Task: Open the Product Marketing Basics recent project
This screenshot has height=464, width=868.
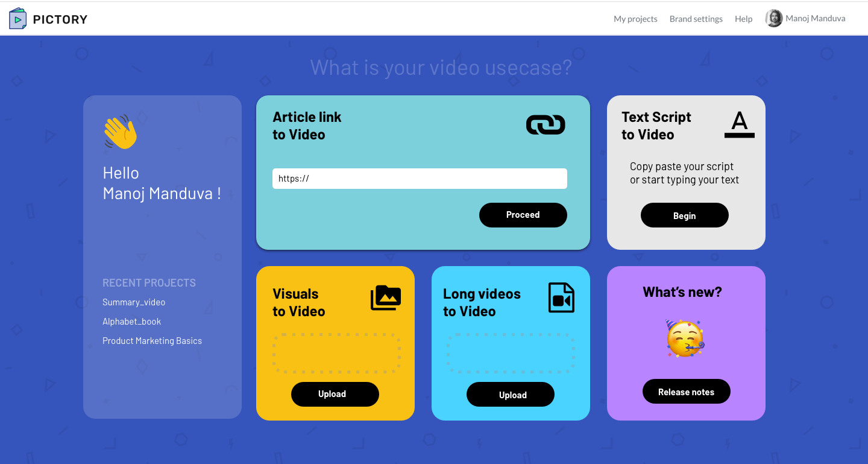Action: click(152, 341)
